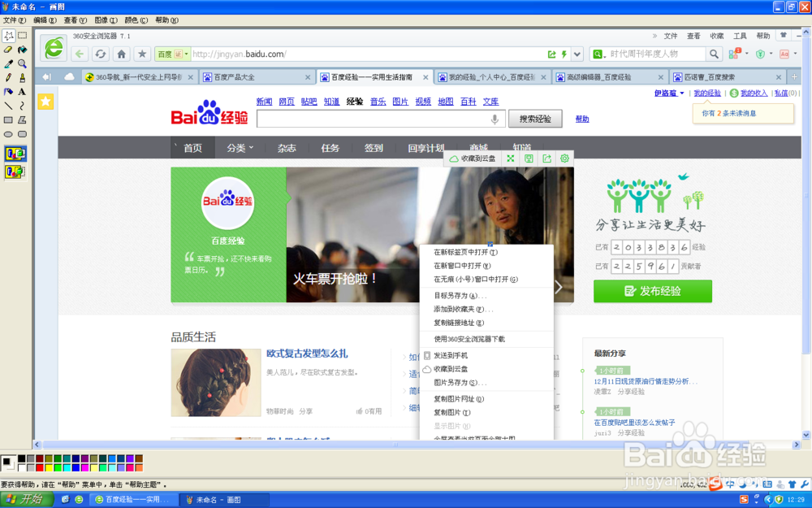Open the 帮助(H) menu in Paint

point(166,20)
